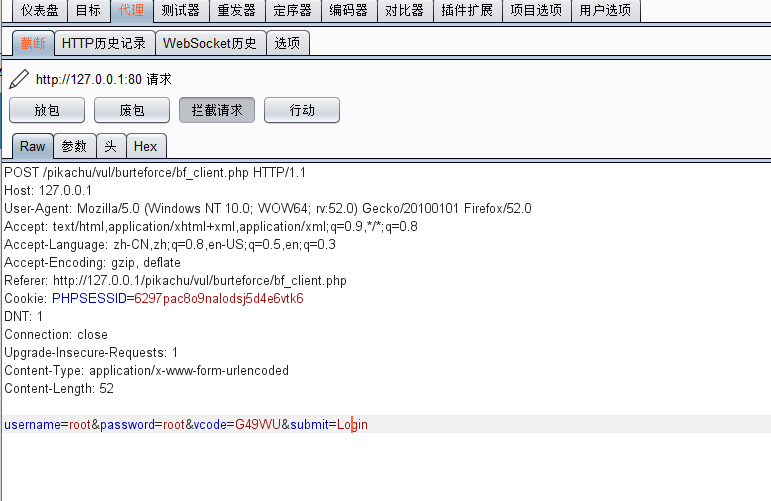Click the Accept-Language header line

pyautogui.click(x=170, y=244)
